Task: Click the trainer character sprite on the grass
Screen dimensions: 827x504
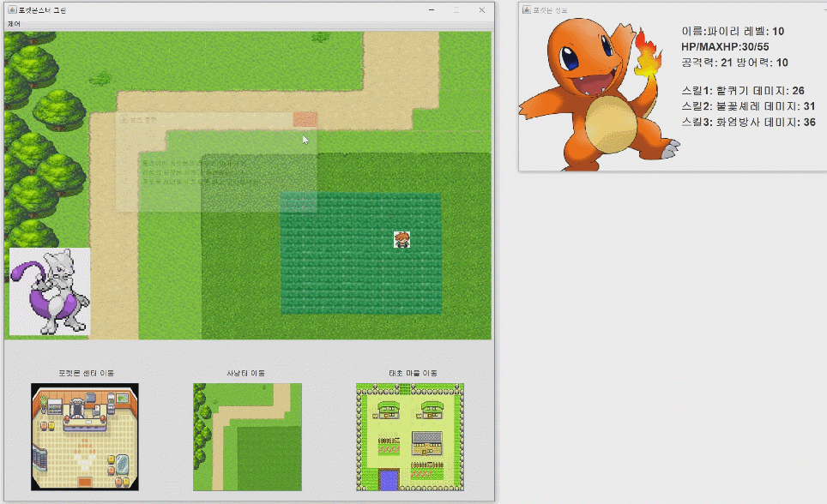Action: pyautogui.click(x=401, y=239)
